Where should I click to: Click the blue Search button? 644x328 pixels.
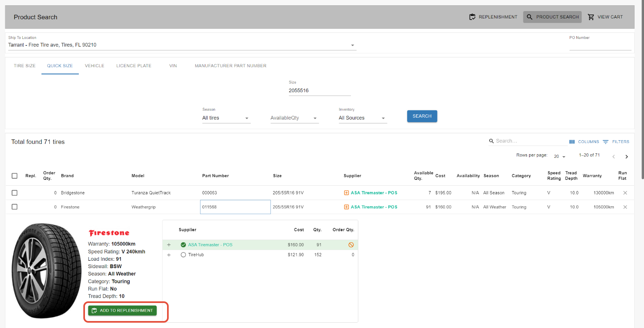coord(422,116)
